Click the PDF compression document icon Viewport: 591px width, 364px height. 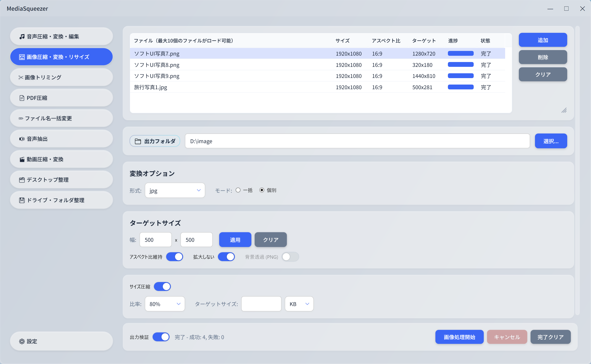22,98
